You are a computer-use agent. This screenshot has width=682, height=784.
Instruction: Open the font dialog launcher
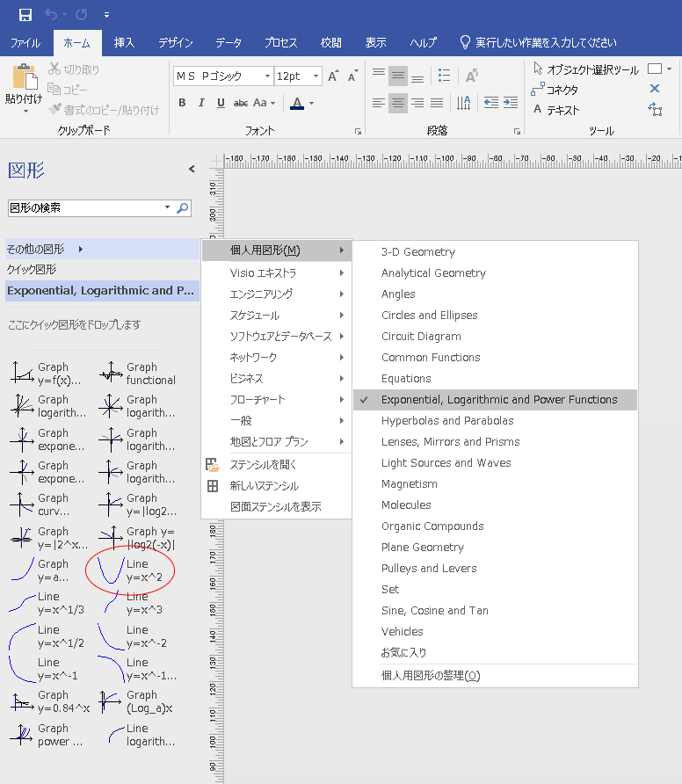(358, 132)
